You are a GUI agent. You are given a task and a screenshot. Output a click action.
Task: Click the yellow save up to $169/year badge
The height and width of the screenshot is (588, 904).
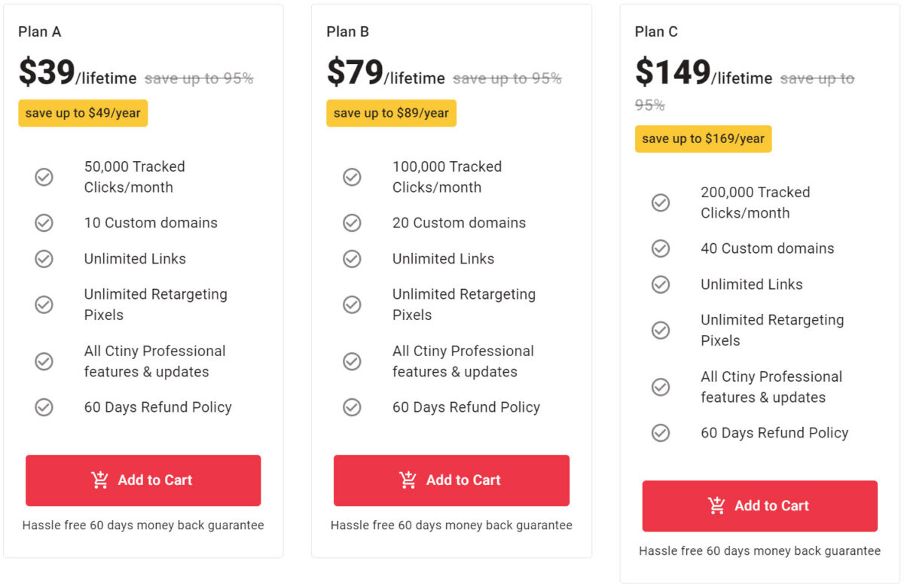pyautogui.click(x=703, y=139)
